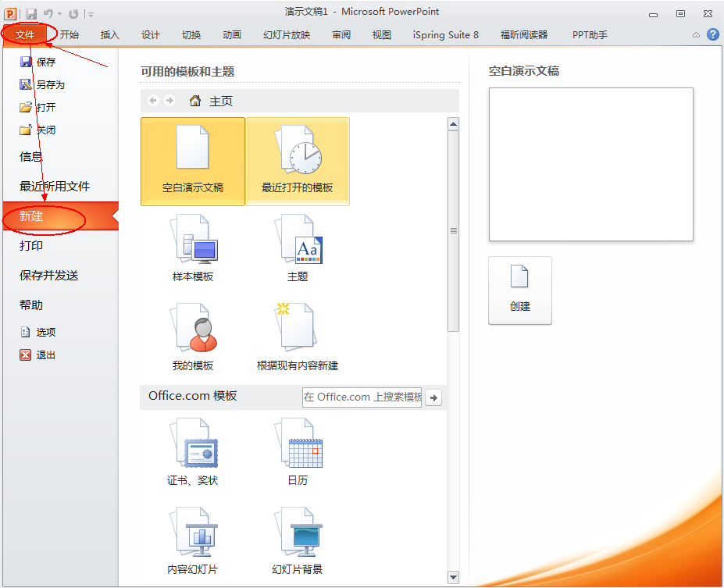Click the template list scrollbar down arrow
Image resolution: width=724 pixels, height=588 pixels.
(454, 577)
